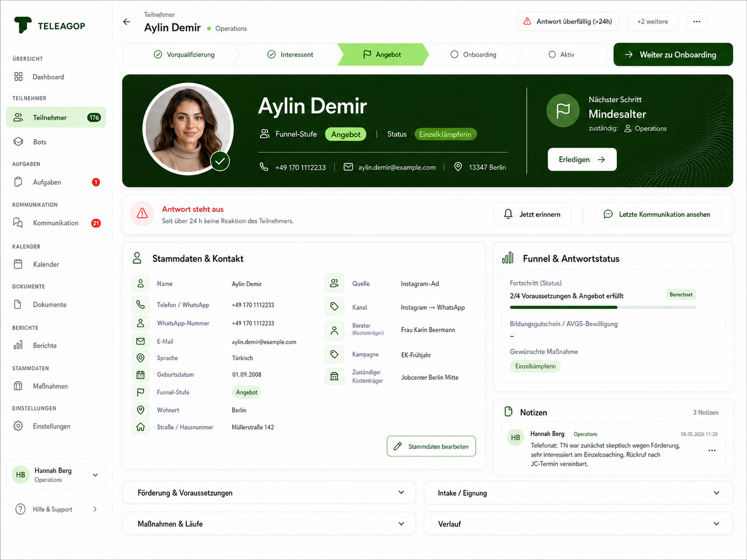Click the tag icon in the Kanal row
747x560 pixels.
334,307
